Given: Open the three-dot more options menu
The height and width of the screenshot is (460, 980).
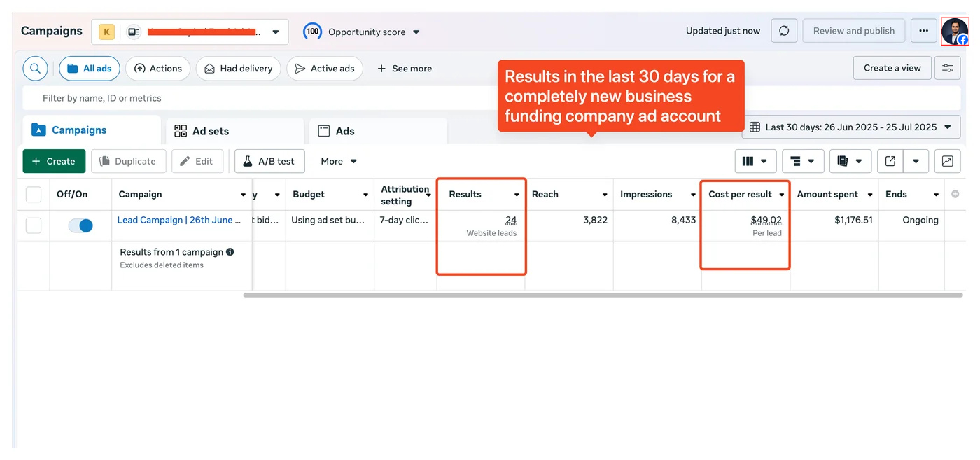Looking at the screenshot, I should [923, 31].
